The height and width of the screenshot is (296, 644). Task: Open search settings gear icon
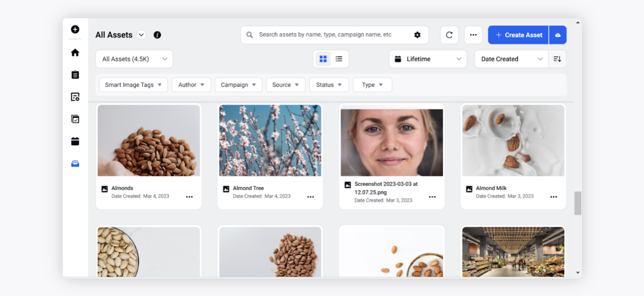click(x=417, y=35)
